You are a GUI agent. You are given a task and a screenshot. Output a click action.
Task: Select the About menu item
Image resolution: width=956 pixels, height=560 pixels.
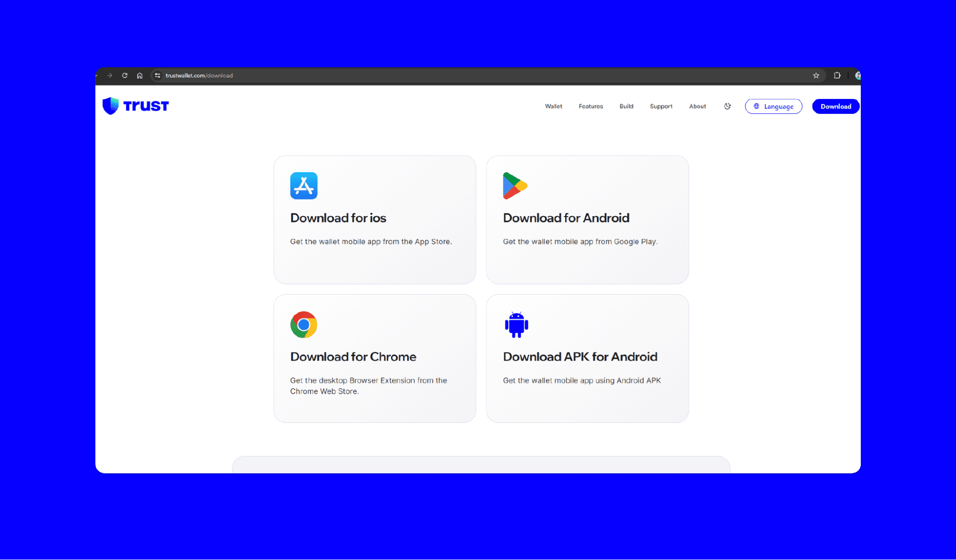(697, 106)
